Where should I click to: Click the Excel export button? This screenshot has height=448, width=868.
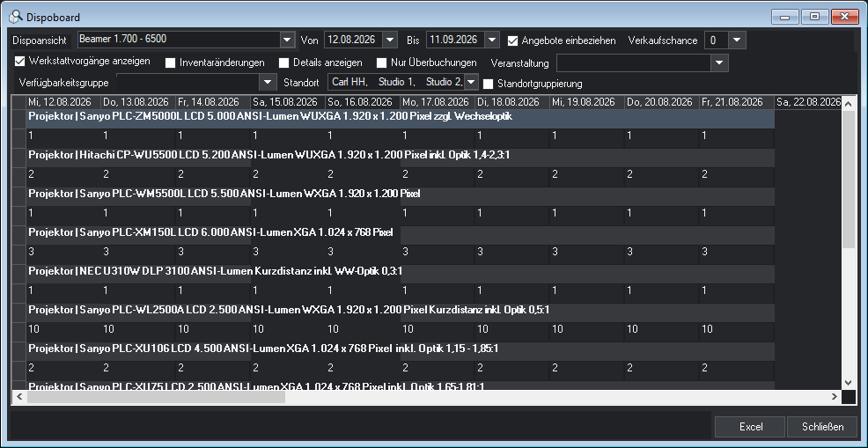click(x=751, y=427)
